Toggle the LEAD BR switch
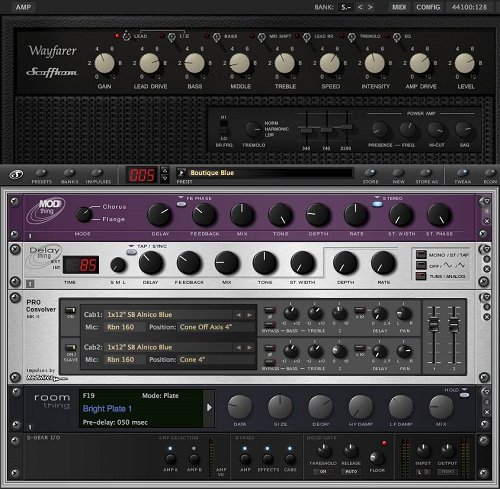 coord(307,36)
